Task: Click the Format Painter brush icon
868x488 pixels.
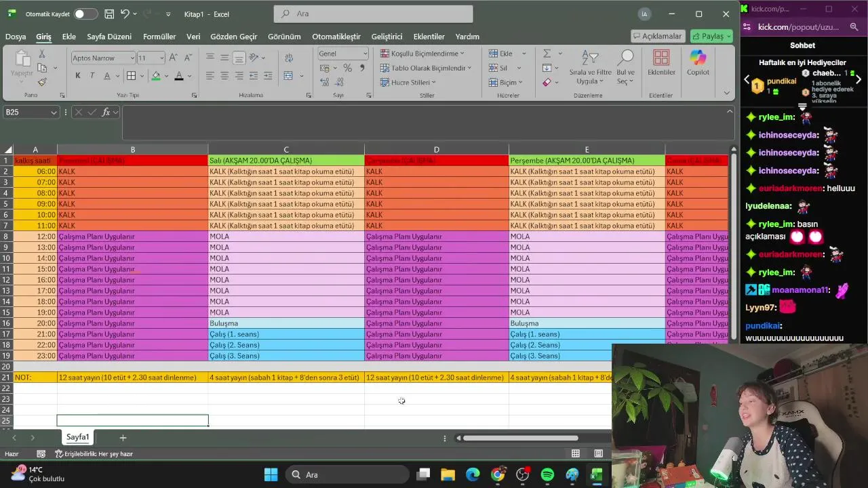Action: coord(42,83)
